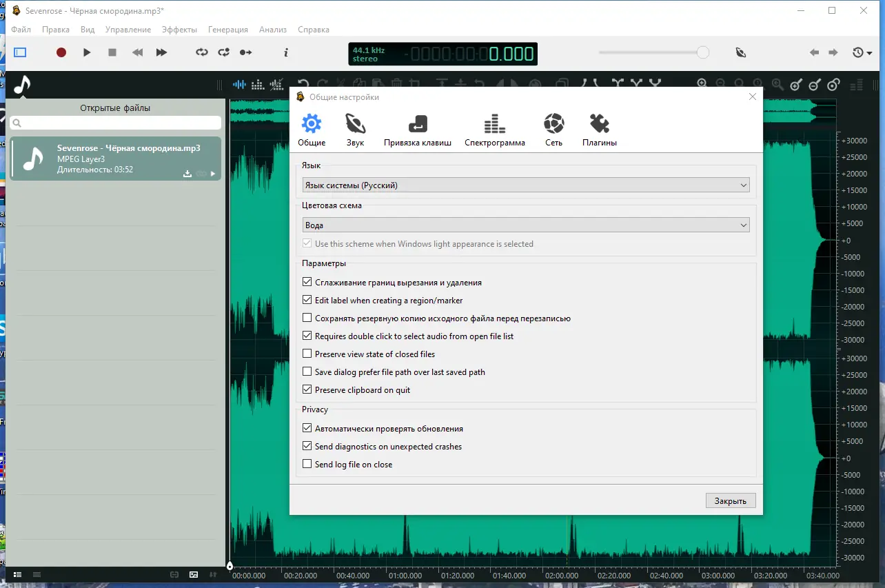
Task: Switch file list to compact lines view
Action: (x=37, y=574)
